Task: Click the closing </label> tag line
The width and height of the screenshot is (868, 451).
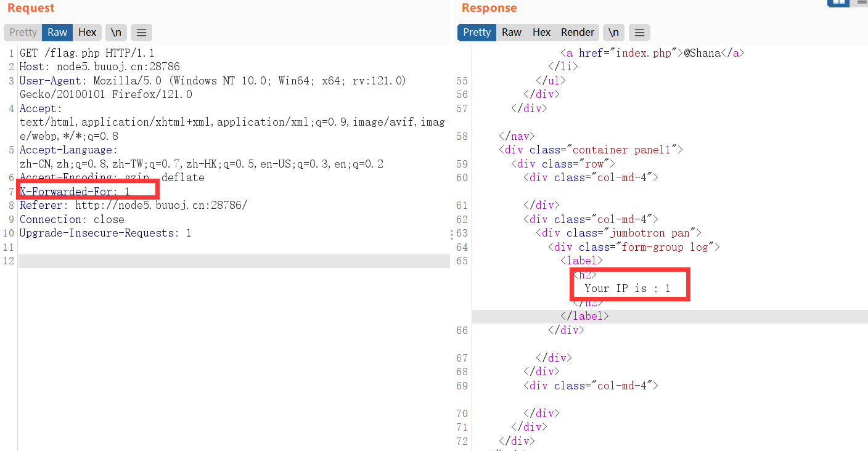Action: point(584,316)
